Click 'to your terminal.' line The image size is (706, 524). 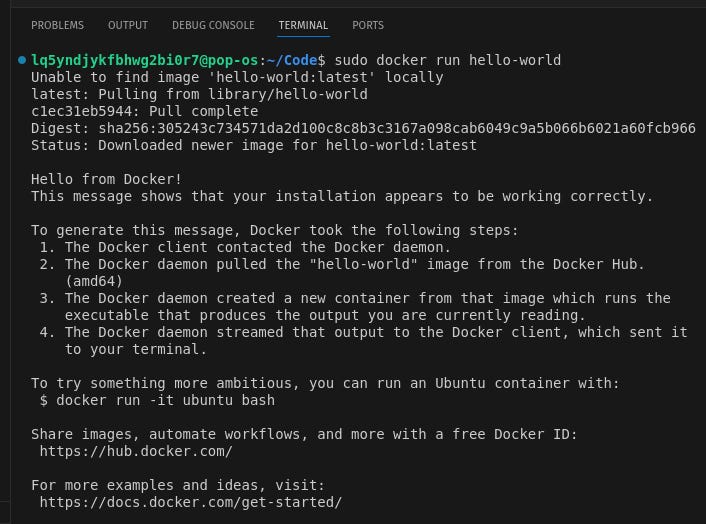136,349
